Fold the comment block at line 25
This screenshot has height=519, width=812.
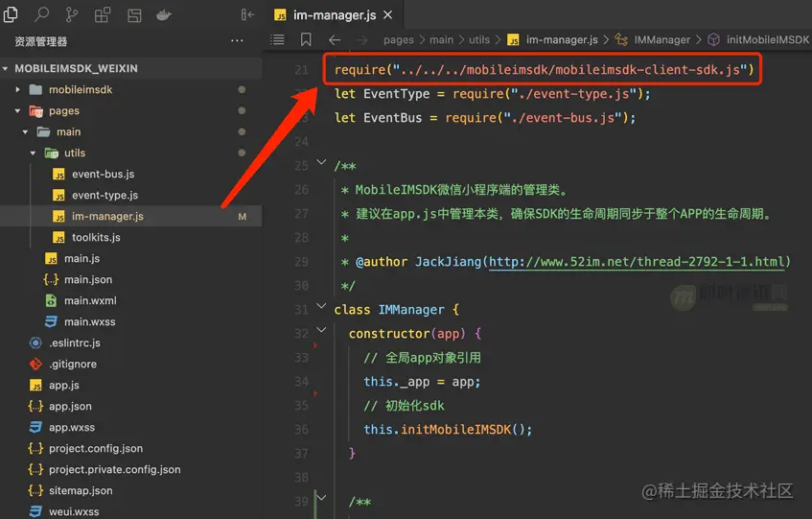click(321, 162)
